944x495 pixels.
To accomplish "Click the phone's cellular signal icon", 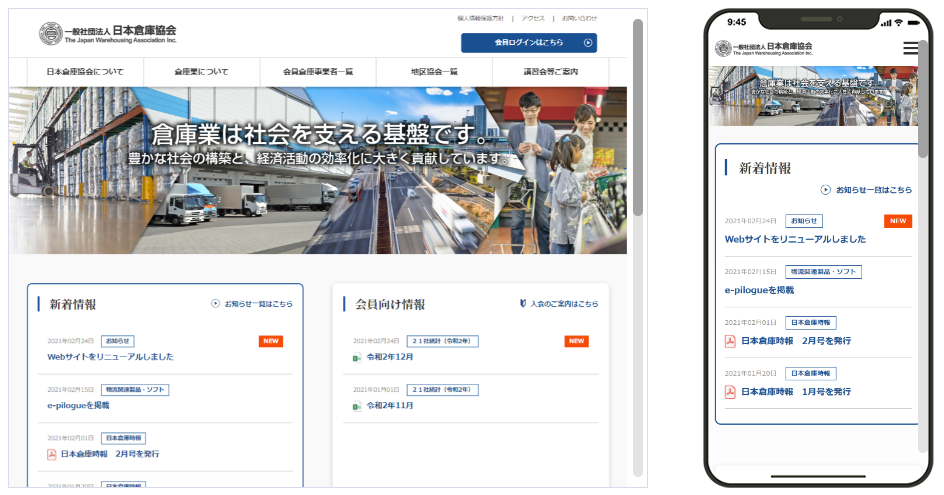I will click(x=886, y=23).
